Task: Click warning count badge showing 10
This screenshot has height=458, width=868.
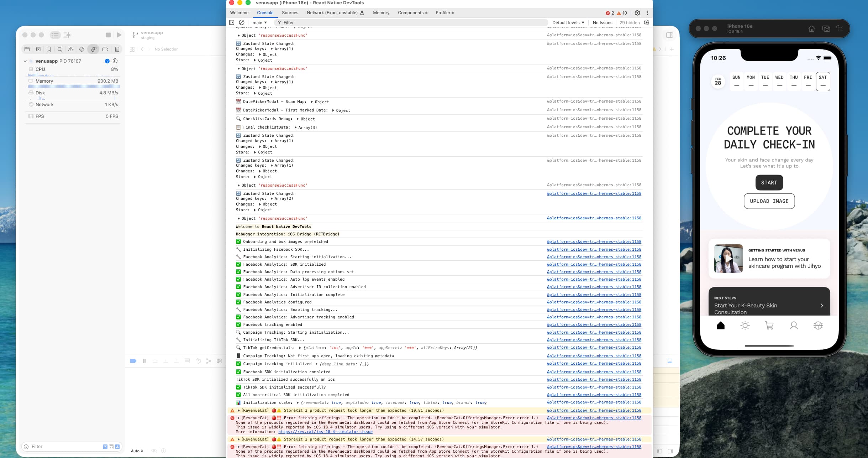Action: click(622, 13)
